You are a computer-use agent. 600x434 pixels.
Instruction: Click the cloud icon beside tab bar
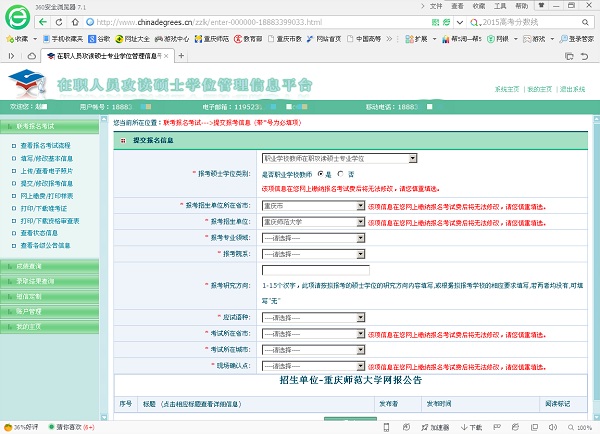[32, 56]
